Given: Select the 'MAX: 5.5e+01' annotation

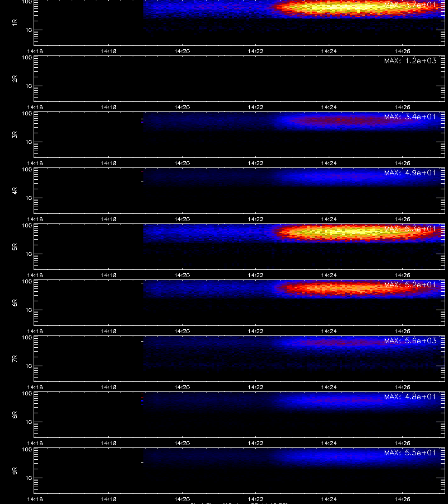Looking at the screenshot, I should click(410, 452).
